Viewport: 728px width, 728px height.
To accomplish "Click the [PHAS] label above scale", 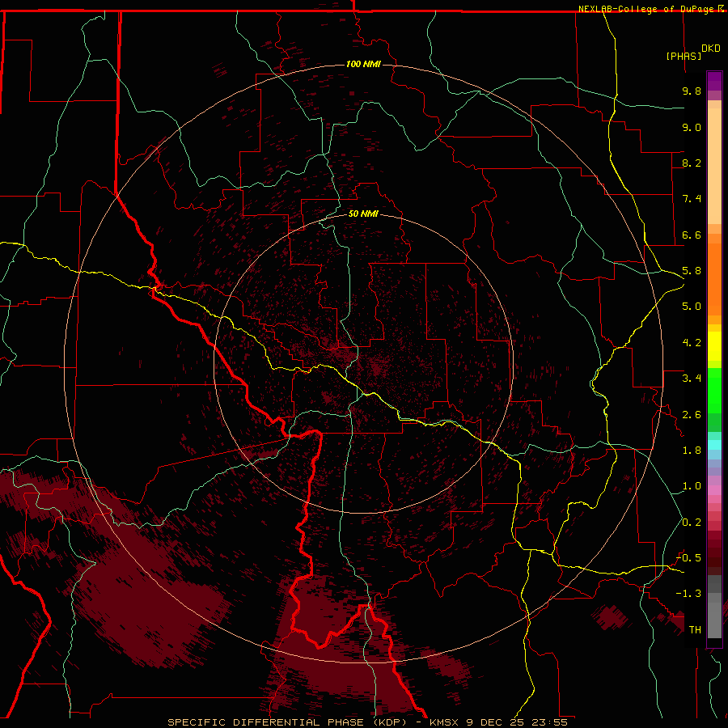I will pyautogui.click(x=684, y=56).
